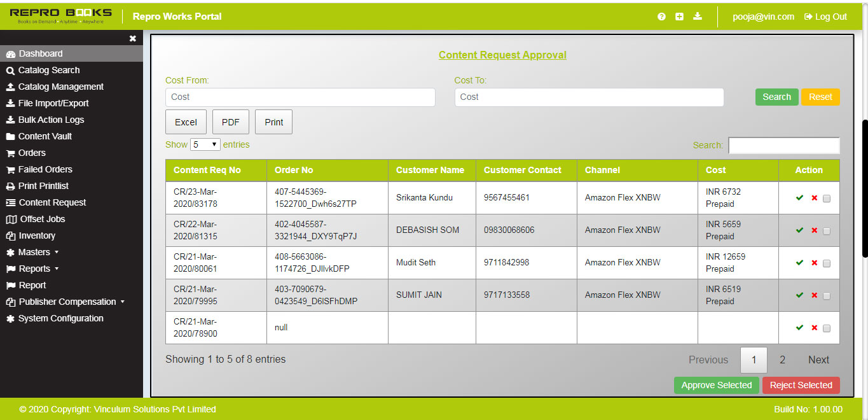This screenshot has width=868, height=420.
Task: Check the box for SUMIT JAIN's request
Action: (x=827, y=296)
